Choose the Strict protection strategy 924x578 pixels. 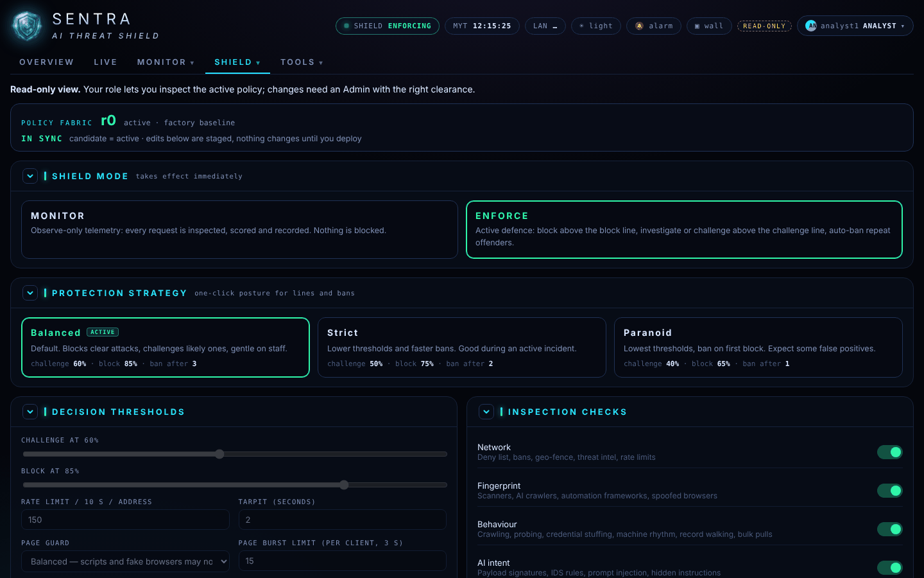462,347
